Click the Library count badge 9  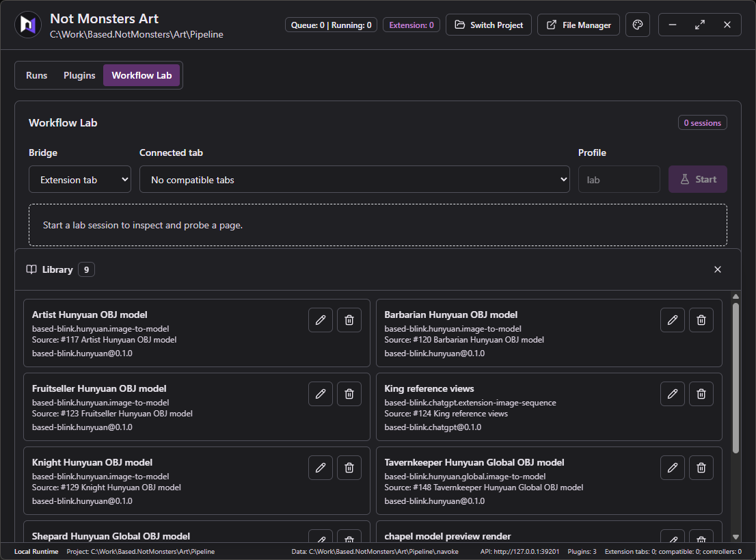86,269
